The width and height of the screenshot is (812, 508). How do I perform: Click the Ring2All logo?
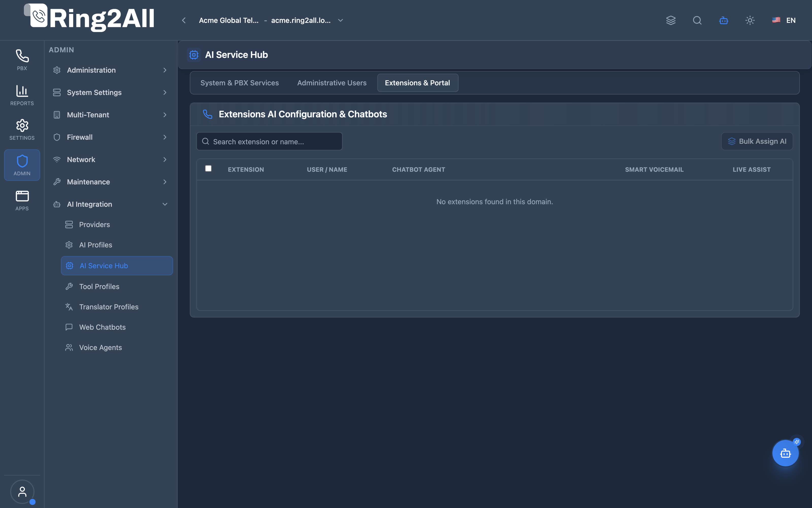click(89, 18)
